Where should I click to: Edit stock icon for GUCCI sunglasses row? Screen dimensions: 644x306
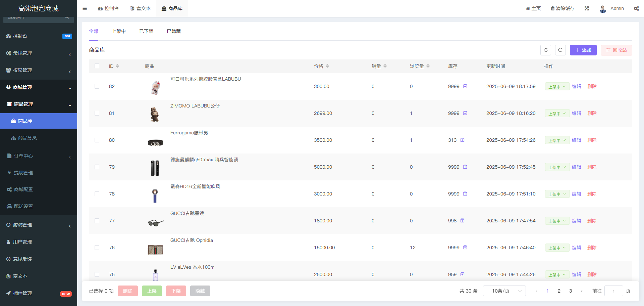[x=463, y=221]
